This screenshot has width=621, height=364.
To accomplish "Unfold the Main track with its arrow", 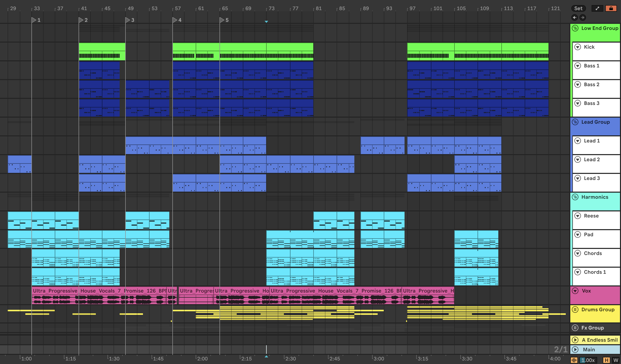I will pyautogui.click(x=575, y=350).
